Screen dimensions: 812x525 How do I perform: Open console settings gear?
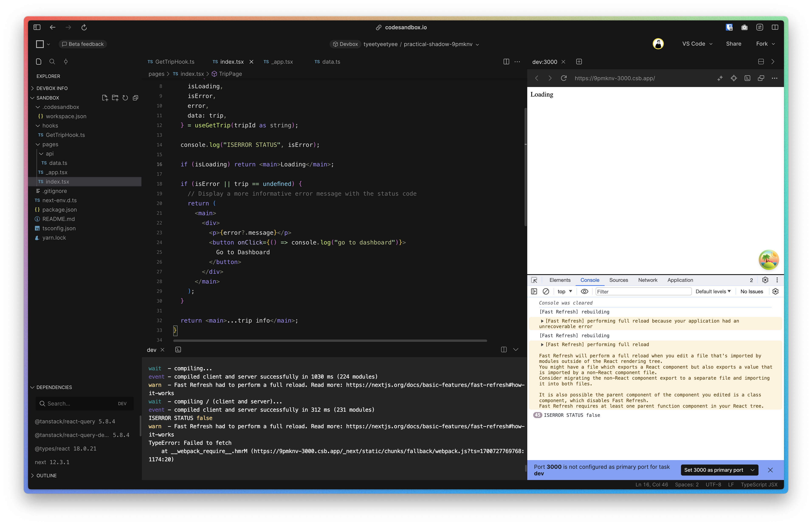(775, 292)
